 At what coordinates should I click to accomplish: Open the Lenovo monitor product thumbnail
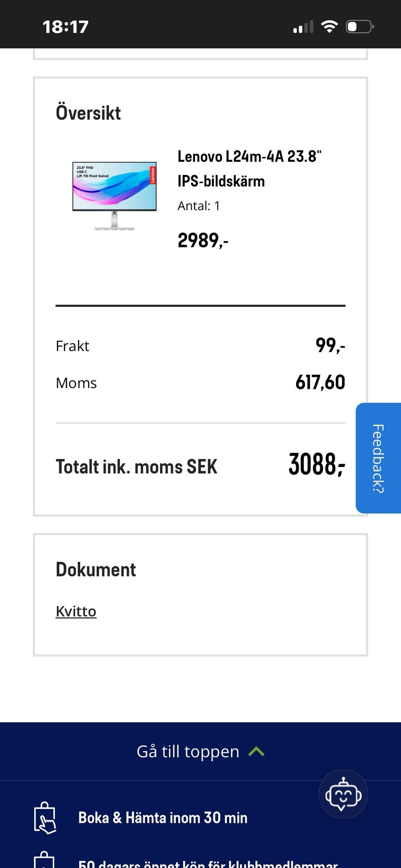tap(114, 195)
